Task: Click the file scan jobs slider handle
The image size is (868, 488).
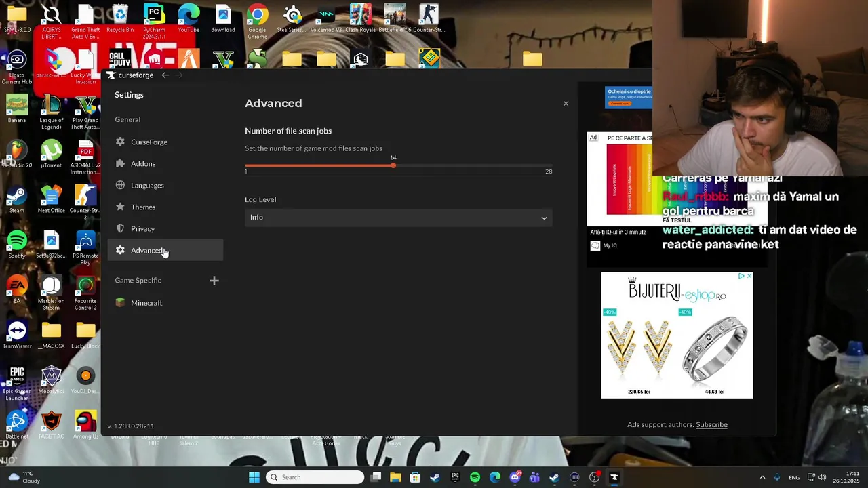Action: (x=393, y=165)
